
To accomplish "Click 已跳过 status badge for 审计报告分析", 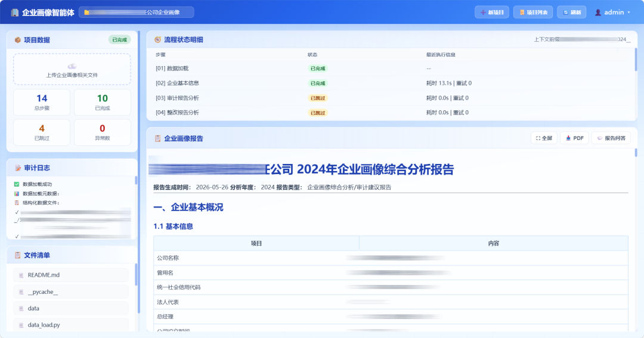I will pos(317,98).
